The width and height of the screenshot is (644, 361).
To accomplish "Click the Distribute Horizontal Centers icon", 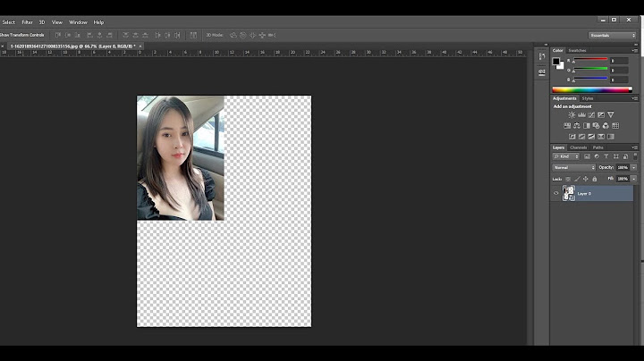I will click(x=167, y=35).
